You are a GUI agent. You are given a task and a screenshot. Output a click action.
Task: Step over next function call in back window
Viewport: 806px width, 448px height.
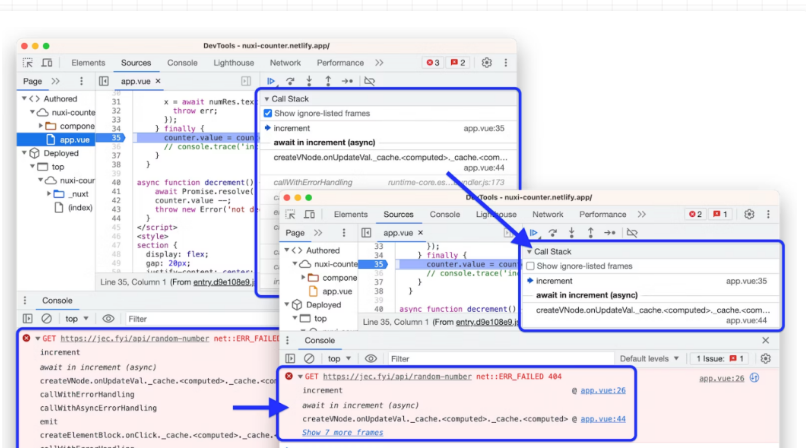290,81
